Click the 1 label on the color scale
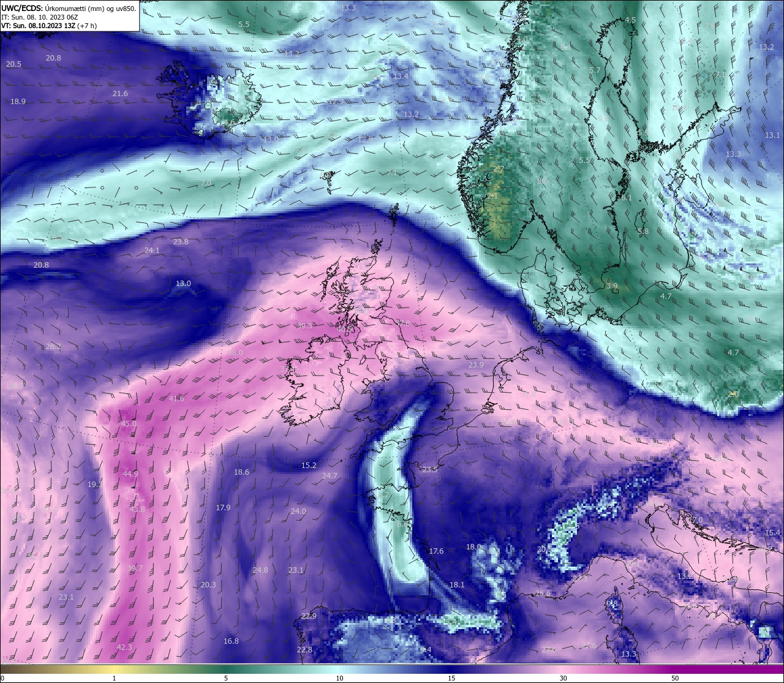The height and width of the screenshot is (683, 784). coord(115,678)
